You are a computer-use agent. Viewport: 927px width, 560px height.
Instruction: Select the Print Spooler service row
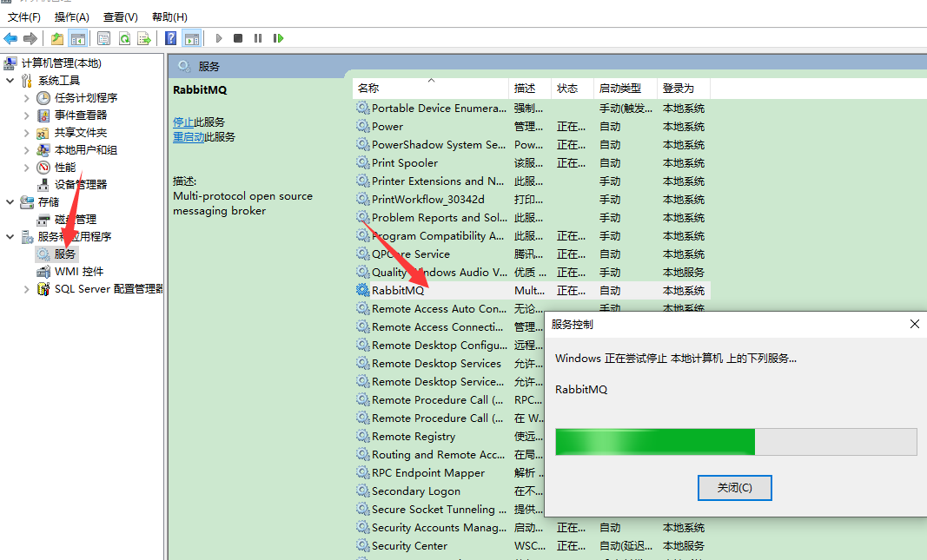pos(405,163)
